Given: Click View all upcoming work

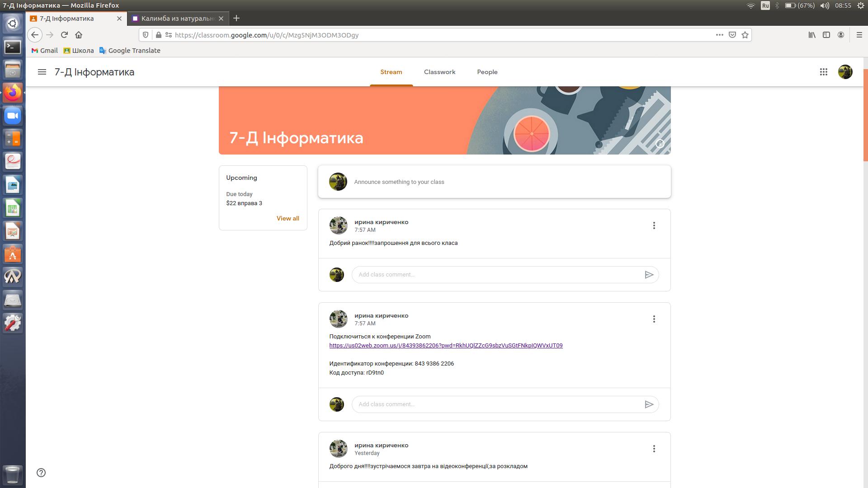Looking at the screenshot, I should click(x=288, y=218).
